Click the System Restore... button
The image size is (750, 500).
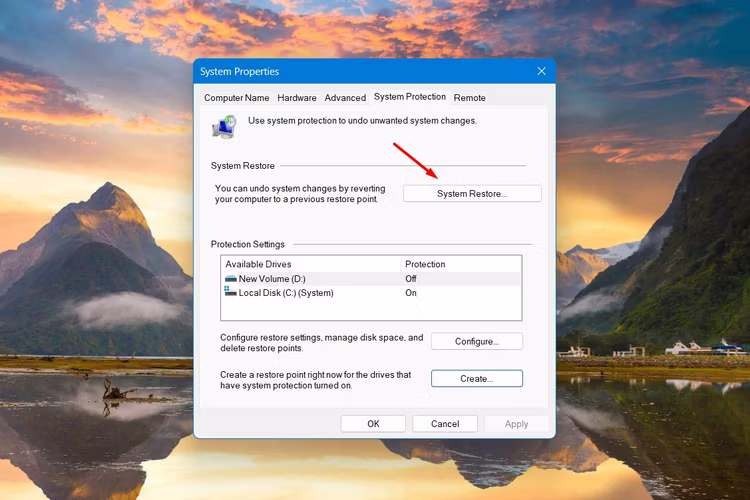(472, 194)
